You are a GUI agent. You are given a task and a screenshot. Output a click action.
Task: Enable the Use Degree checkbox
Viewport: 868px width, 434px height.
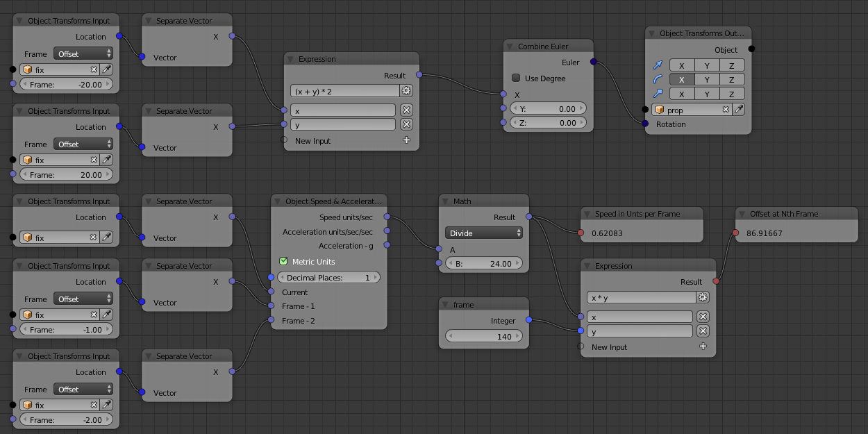pyautogui.click(x=516, y=78)
